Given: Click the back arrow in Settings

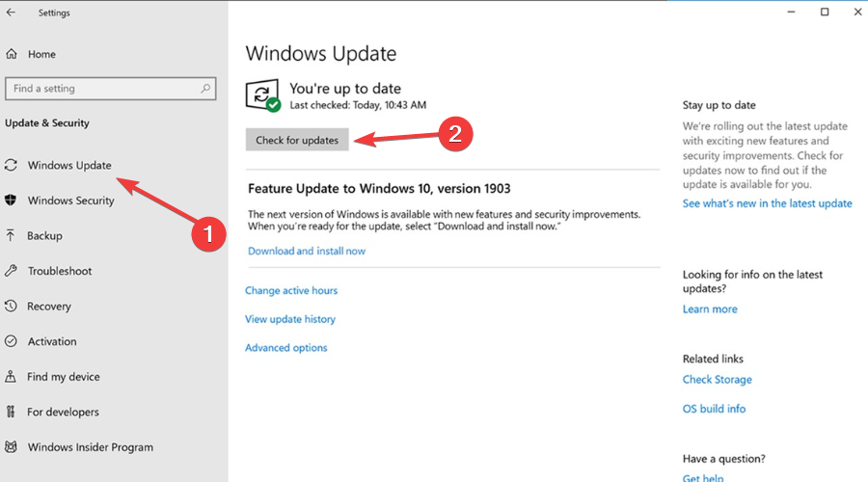Looking at the screenshot, I should coord(11,13).
